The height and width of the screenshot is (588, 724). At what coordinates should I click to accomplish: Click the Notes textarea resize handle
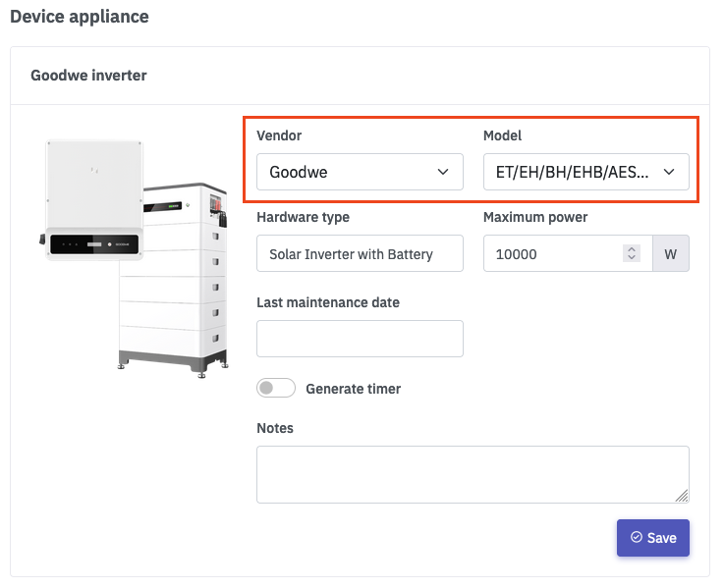coord(682,496)
